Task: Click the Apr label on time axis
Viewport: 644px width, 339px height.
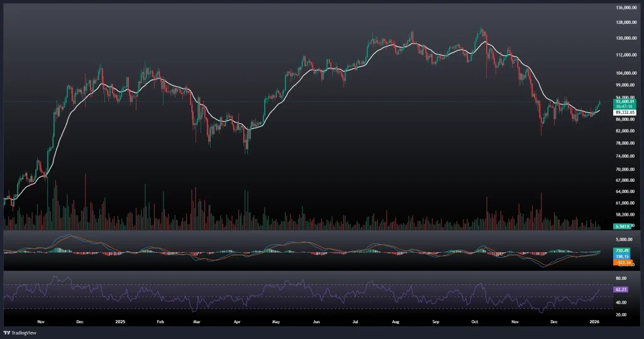Action: point(237,320)
